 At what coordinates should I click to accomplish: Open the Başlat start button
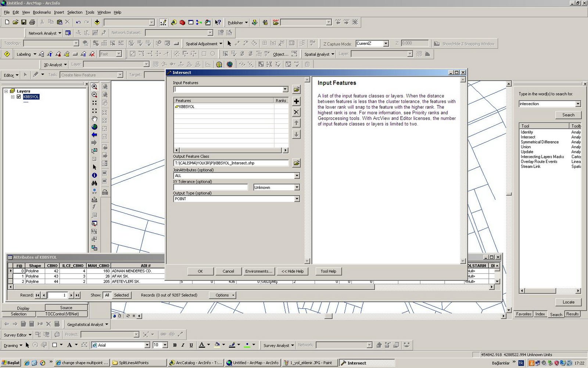11,363
